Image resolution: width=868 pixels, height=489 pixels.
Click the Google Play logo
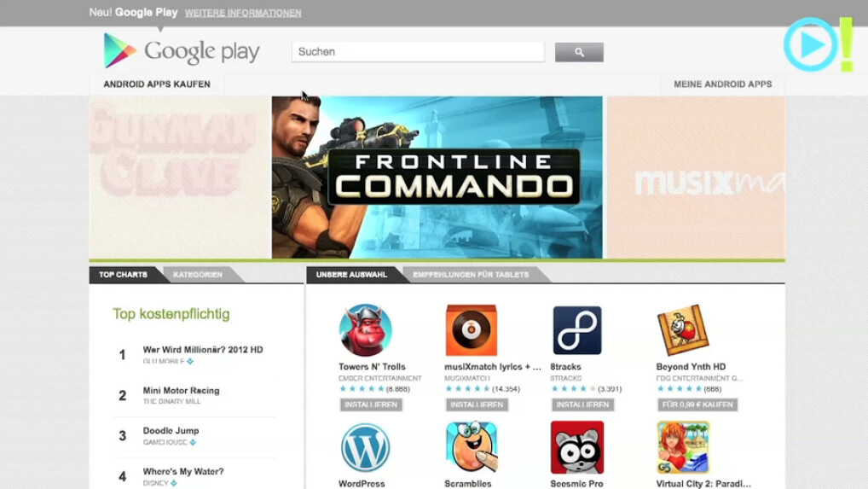(182, 51)
